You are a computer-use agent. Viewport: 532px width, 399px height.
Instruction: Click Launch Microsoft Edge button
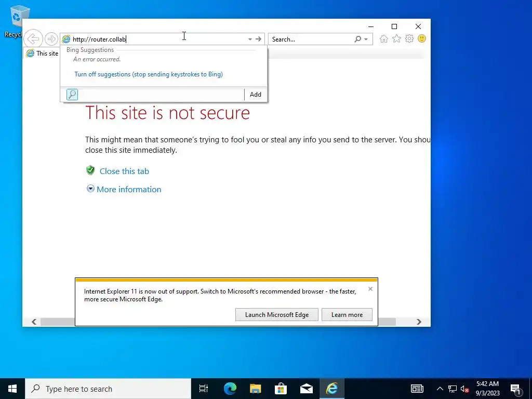[277, 314]
